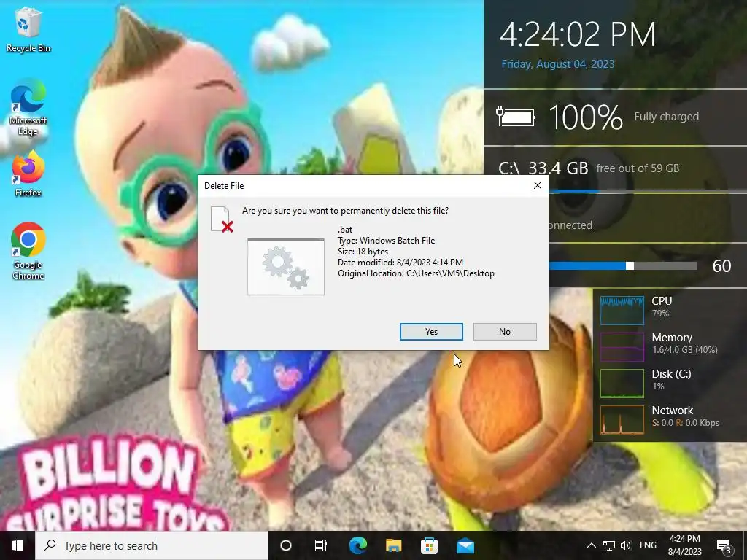This screenshot has width=747, height=560.
Task: Focus the taskbar search box
Action: coord(152,545)
